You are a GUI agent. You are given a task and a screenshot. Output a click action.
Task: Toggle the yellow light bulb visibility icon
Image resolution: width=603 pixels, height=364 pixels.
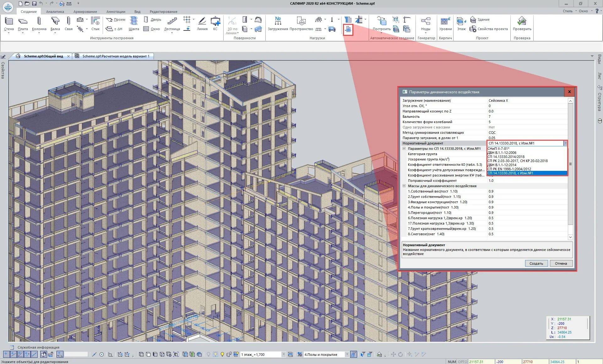point(222,354)
